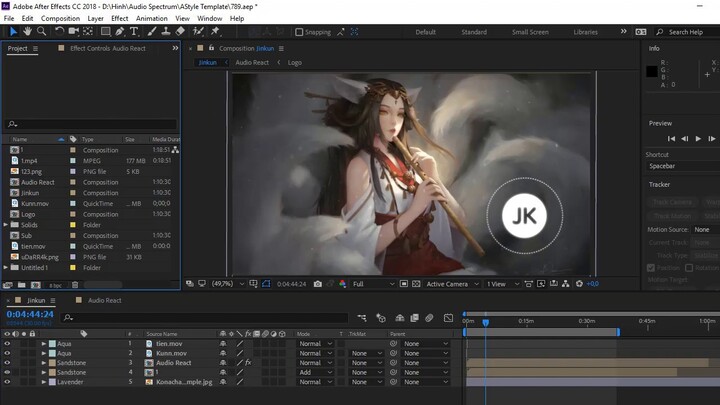The width and height of the screenshot is (720, 405).
Task: Select the Puppet Pin tool
Action: tap(215, 31)
